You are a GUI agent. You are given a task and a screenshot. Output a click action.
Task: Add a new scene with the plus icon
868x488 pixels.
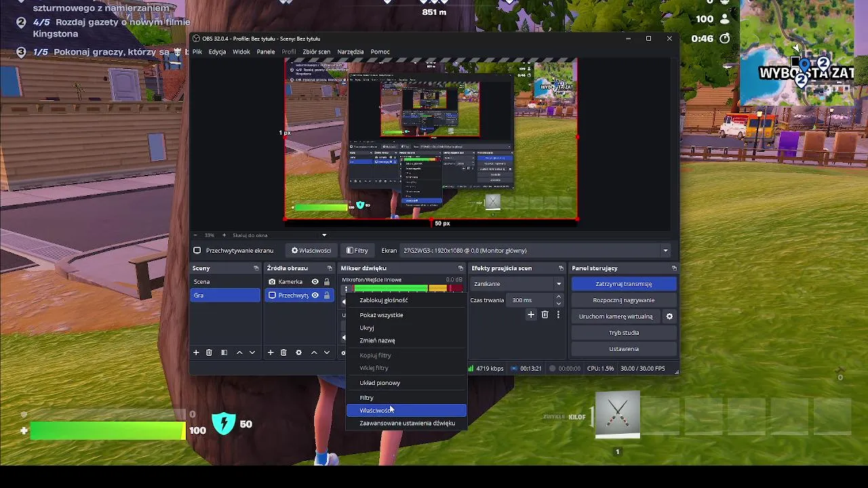pyautogui.click(x=196, y=352)
